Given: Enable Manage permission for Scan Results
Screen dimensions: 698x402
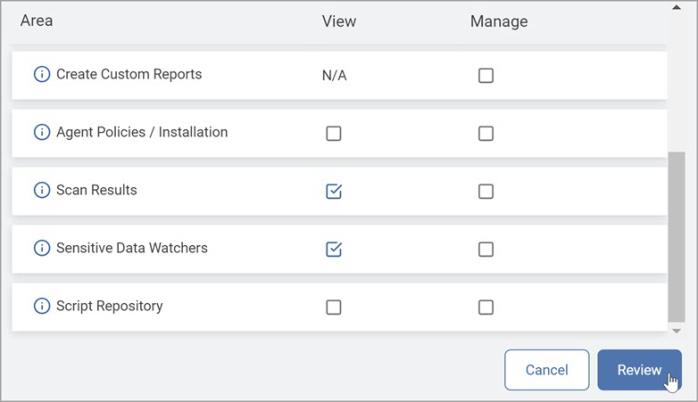Looking at the screenshot, I should tap(485, 191).
